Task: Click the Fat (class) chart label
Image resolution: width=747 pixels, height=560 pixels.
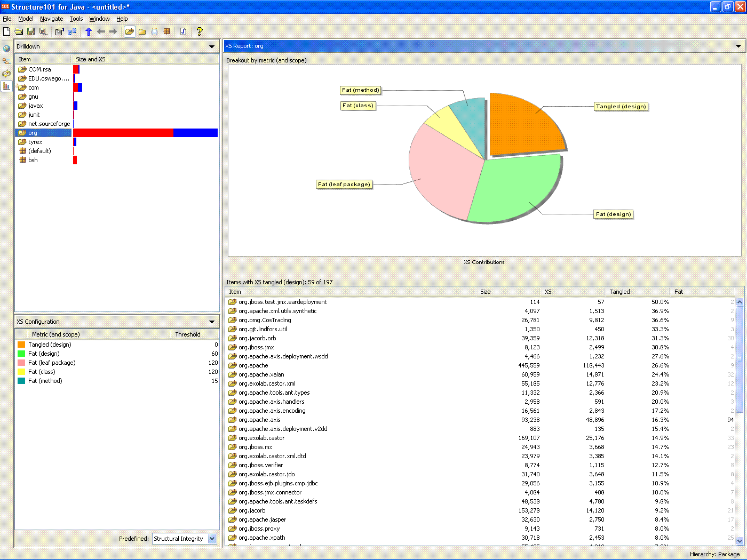Action: point(357,106)
